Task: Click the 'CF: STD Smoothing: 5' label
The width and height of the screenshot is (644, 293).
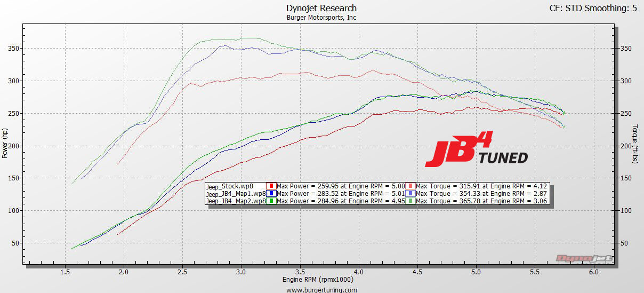Action: coord(593,8)
